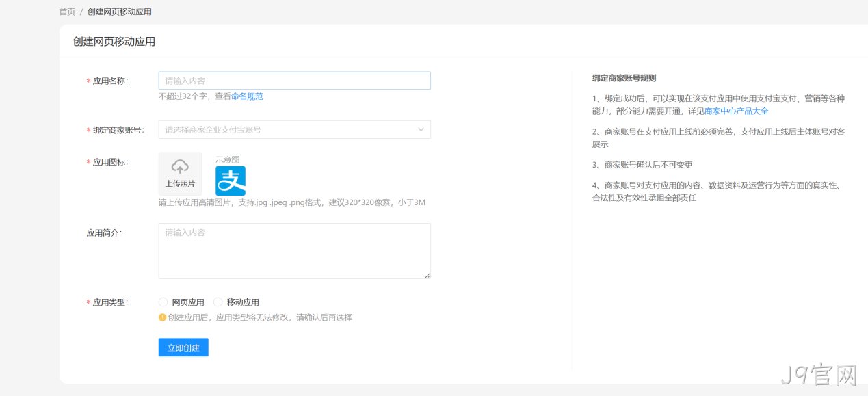Focus the 应用简介 text area
Viewport: 868px width, 396px height.
[x=294, y=251]
